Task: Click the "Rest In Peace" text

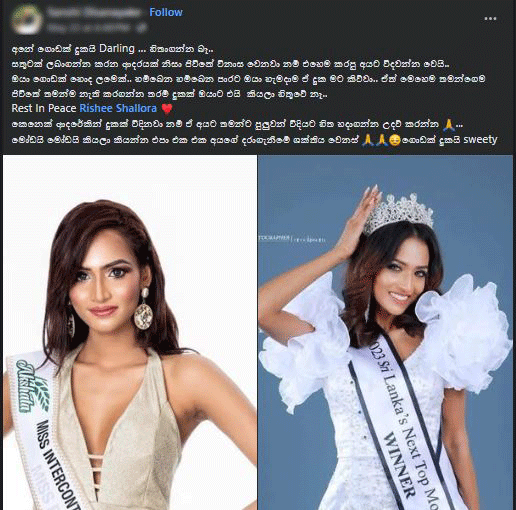Action: click(x=44, y=108)
